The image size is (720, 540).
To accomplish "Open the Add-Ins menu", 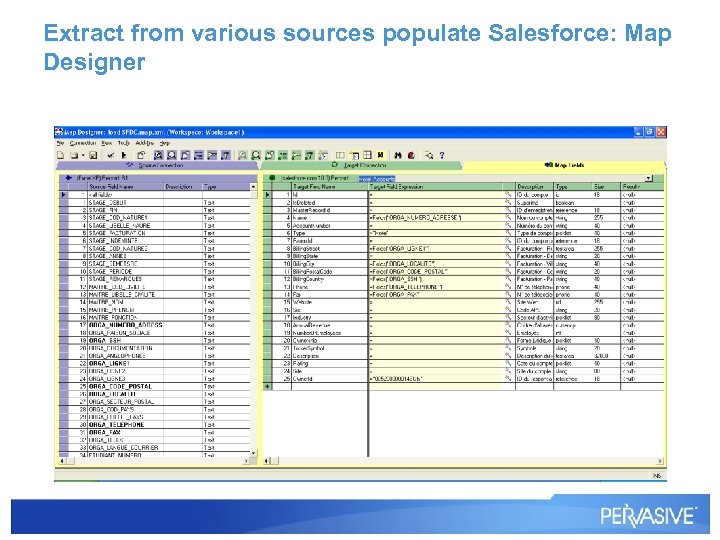I will coord(145,143).
